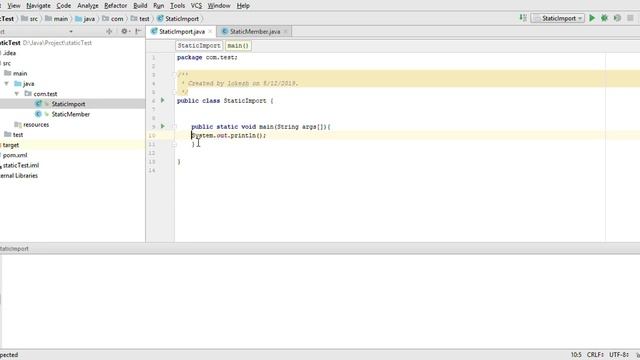Select StaticMember class in project tree

click(x=70, y=114)
